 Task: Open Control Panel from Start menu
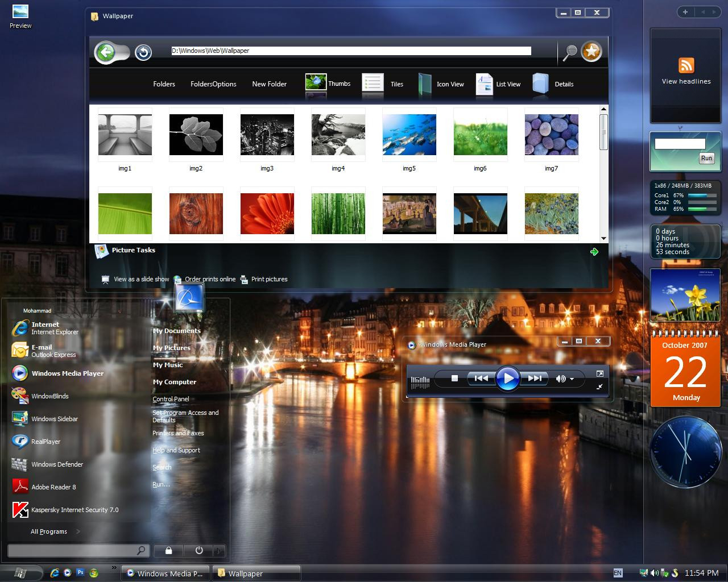171,399
